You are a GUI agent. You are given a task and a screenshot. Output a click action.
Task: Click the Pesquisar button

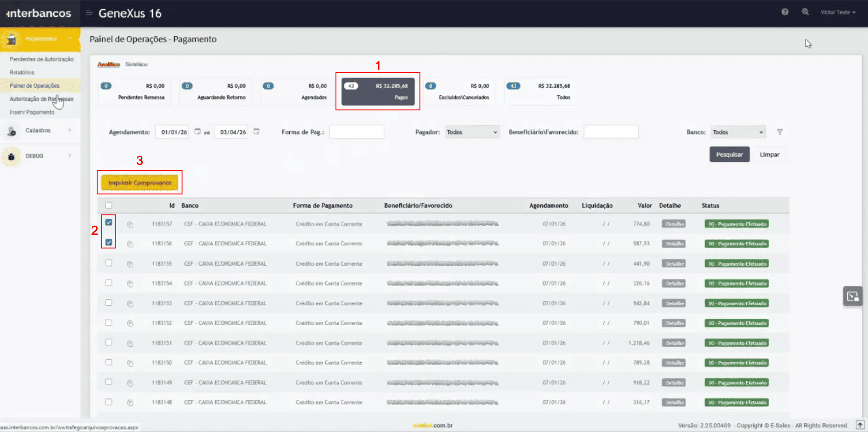729,154
